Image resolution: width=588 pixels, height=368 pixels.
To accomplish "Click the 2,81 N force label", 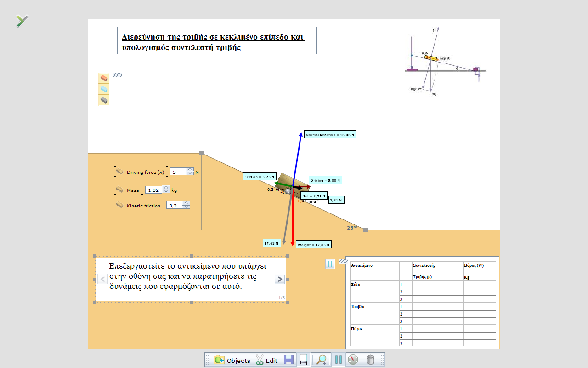I will click(336, 200).
